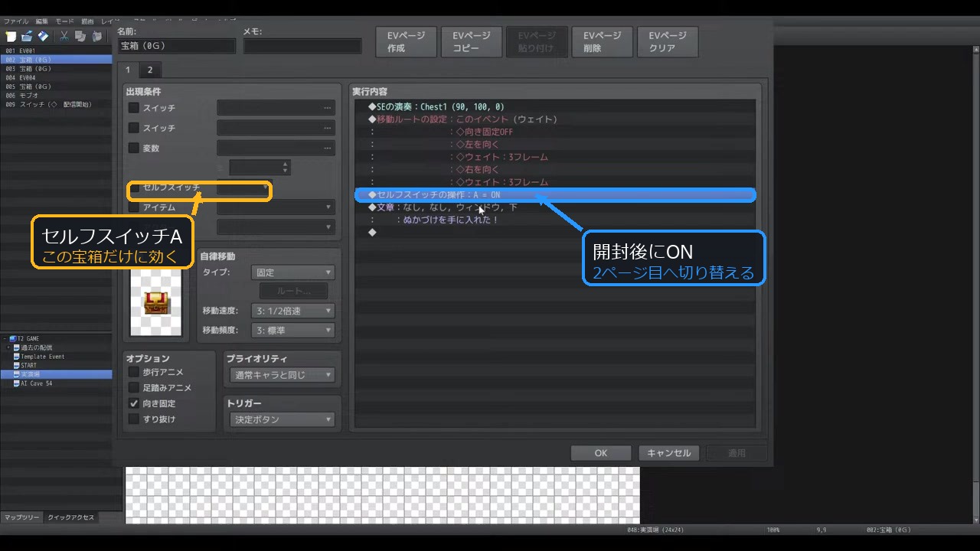This screenshot has width=980, height=551.
Task: Select the START map in tree
Action: coord(56,365)
